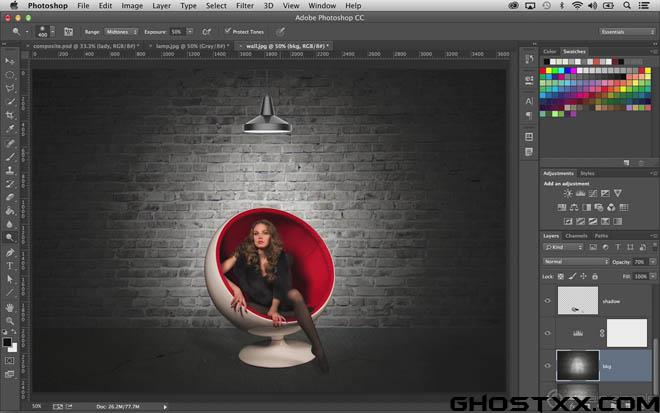Select the Pen tool
Viewport: 660px width, 413px height.
click(x=10, y=253)
